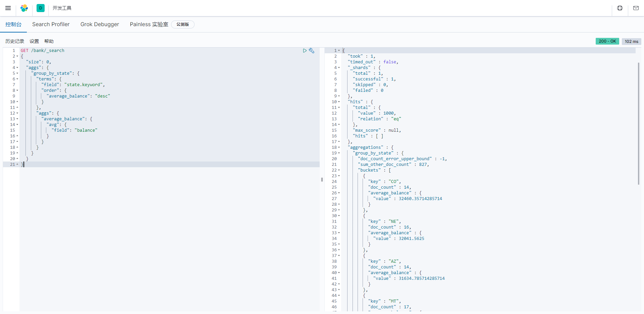Click the green D space avatar
Viewport: 644px width, 314px height.
coord(41,8)
